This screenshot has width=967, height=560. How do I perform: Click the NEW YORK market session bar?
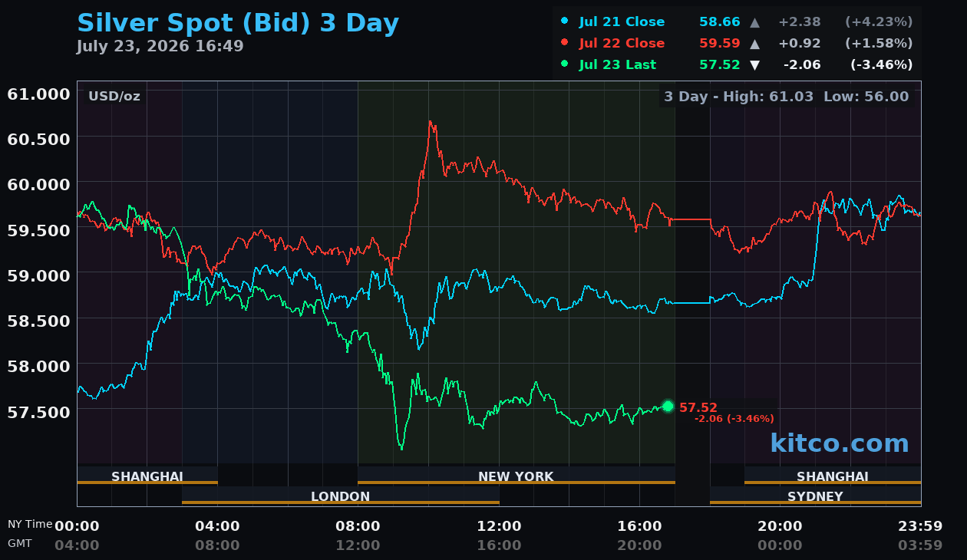click(x=517, y=476)
